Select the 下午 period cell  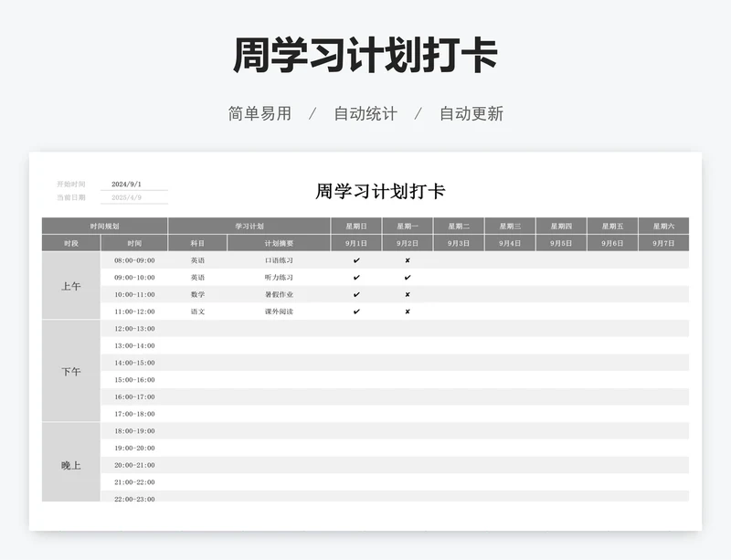tap(71, 371)
